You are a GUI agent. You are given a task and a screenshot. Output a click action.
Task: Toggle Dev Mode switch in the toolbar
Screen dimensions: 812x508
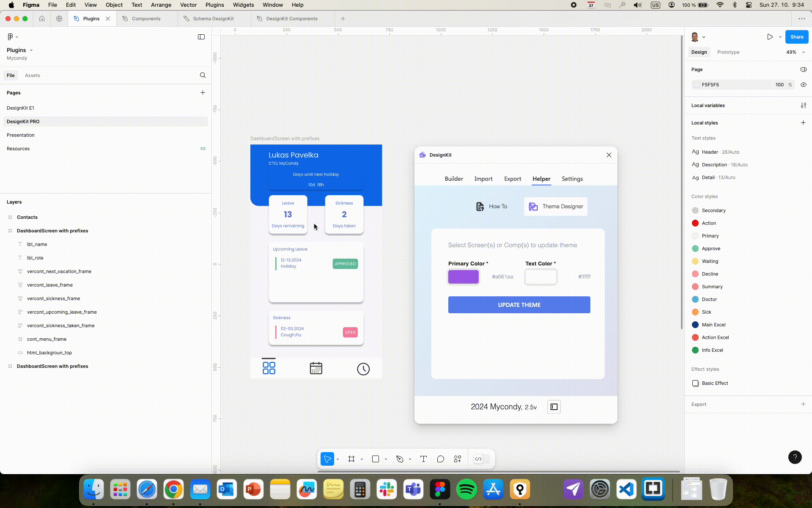[482, 459]
